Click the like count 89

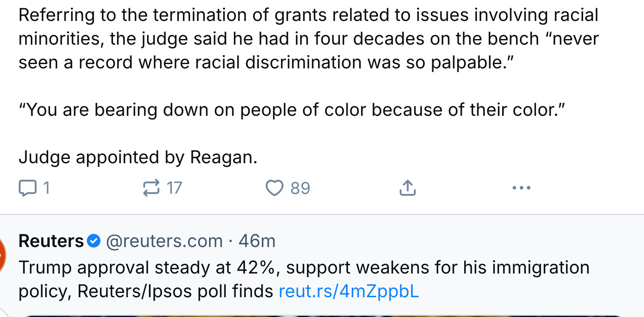(x=300, y=188)
